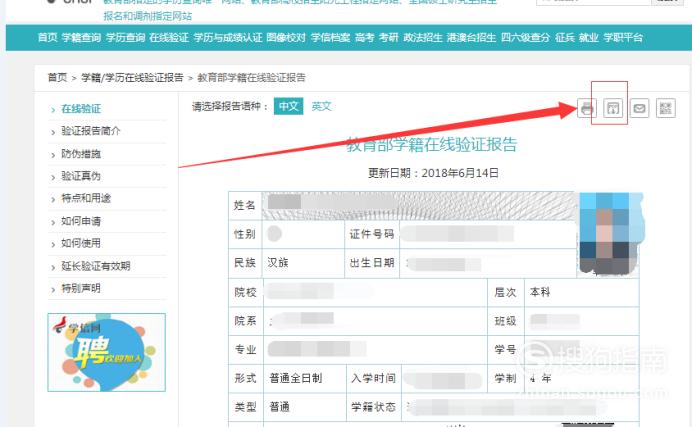
Task: Go to 征兵 section
Action: tap(565, 37)
